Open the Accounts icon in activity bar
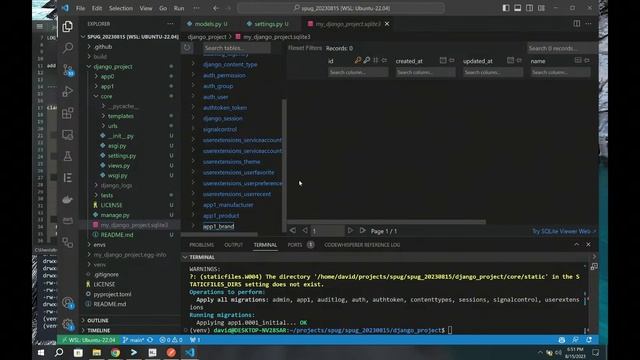640x360 pixels. pyautogui.click(x=68, y=303)
